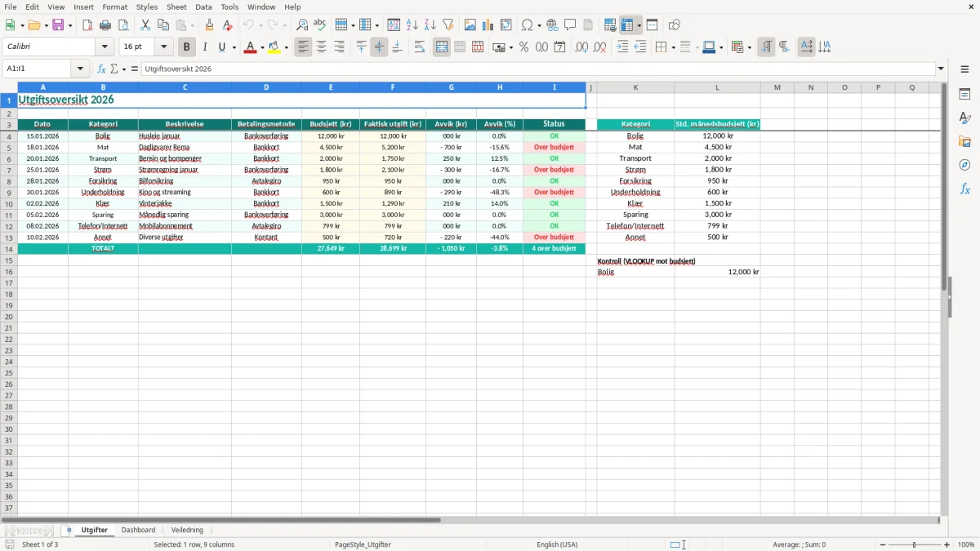Click the Copy icon
This screenshot has height=551, width=980.
163,25
